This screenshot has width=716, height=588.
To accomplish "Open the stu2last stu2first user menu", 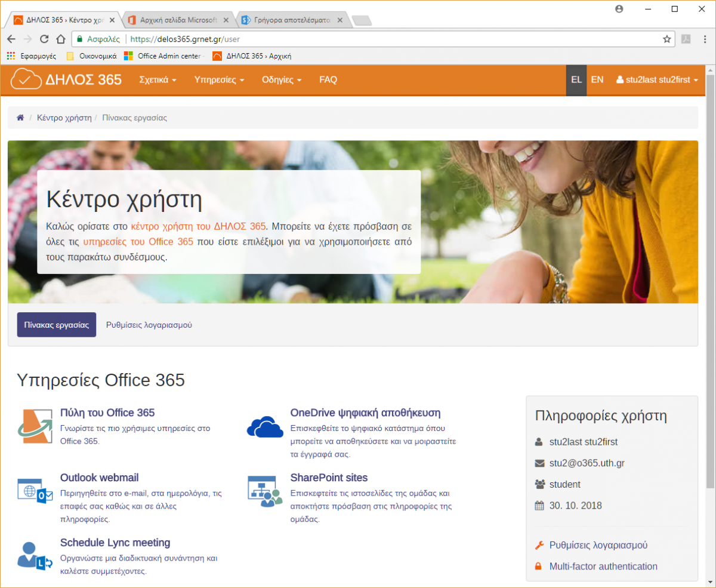I will click(x=657, y=79).
